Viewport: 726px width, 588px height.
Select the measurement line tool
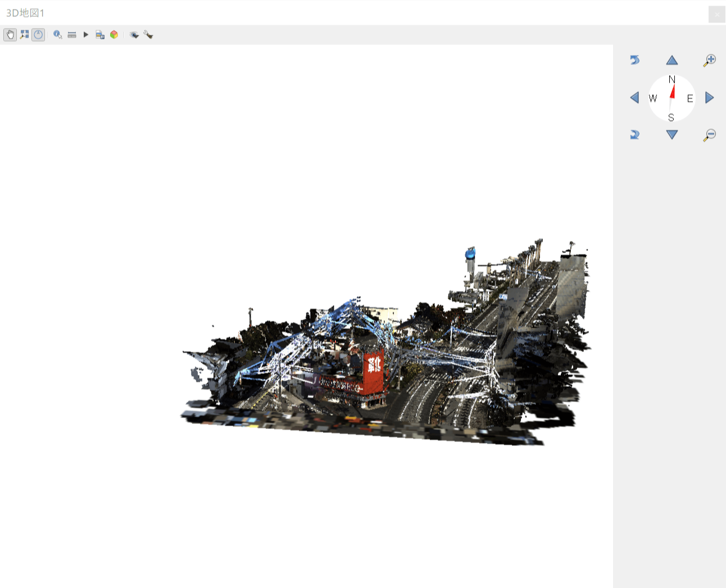(72, 35)
